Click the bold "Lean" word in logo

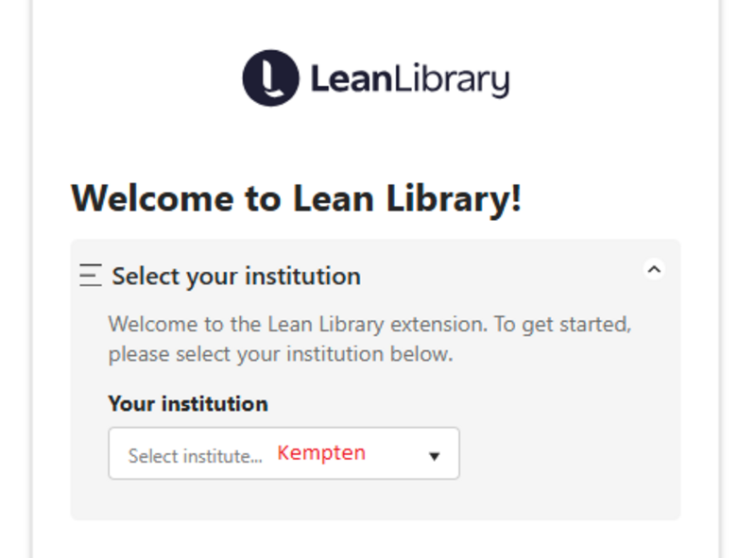[x=350, y=79]
